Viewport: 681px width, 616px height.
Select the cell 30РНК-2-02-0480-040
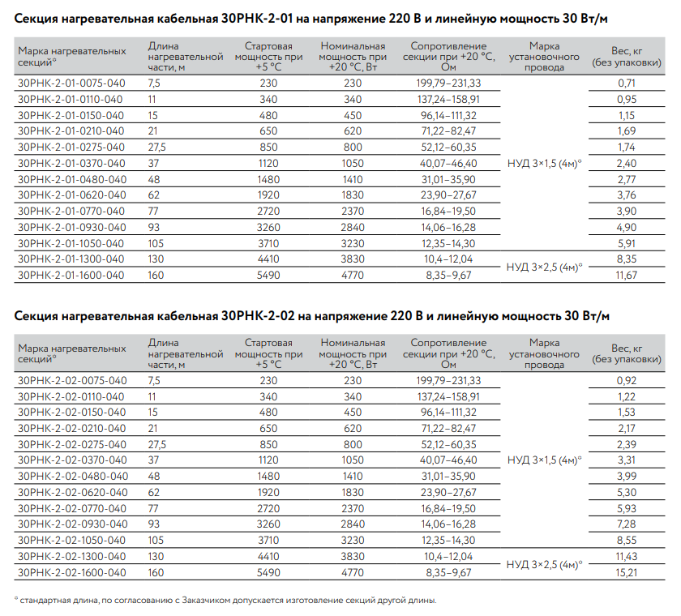click(x=73, y=477)
